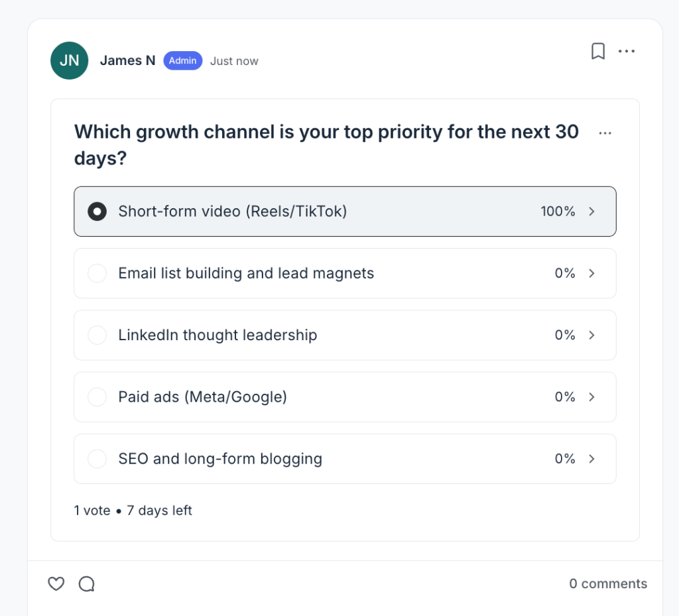679x616 pixels.
Task: Pick the SEO and long-form blogging radio button
Action: click(97, 459)
